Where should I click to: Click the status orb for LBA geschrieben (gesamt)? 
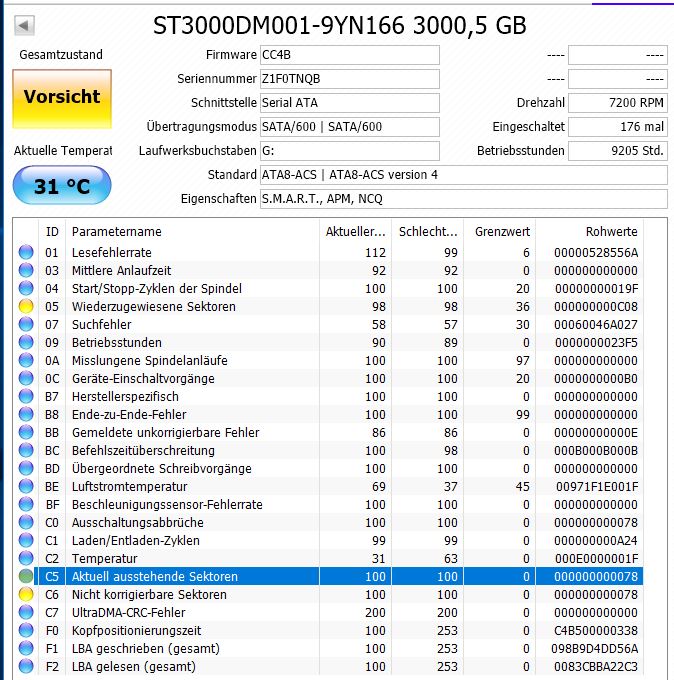[x=26, y=648]
